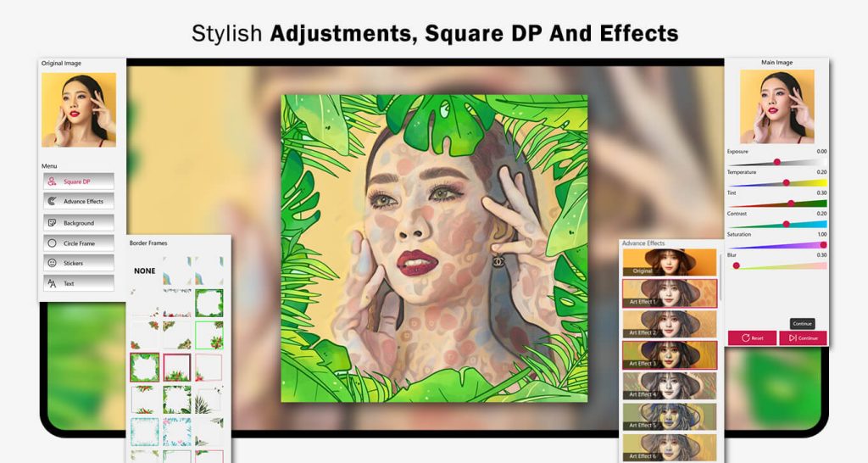Viewport: 868px width, 463px height.
Task: Select the red-bordered green leaf frame
Action: [x=144, y=367]
